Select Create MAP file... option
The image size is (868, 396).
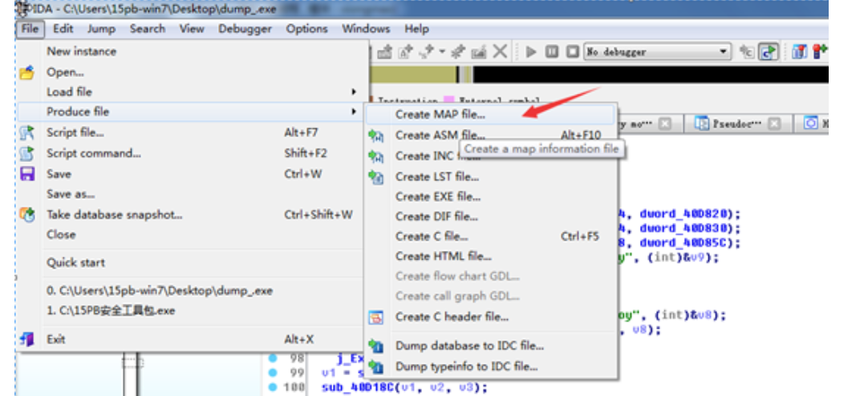click(490, 115)
